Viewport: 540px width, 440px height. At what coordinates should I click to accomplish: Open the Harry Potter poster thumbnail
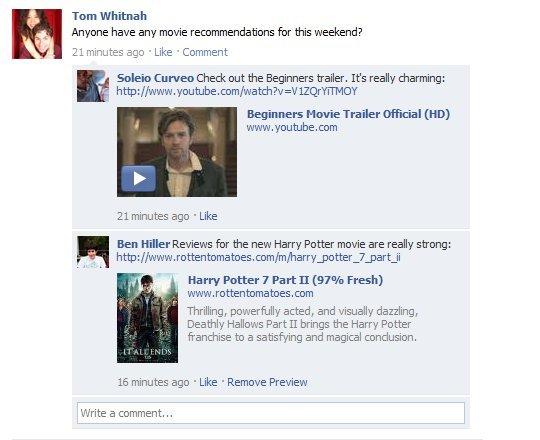click(x=147, y=318)
